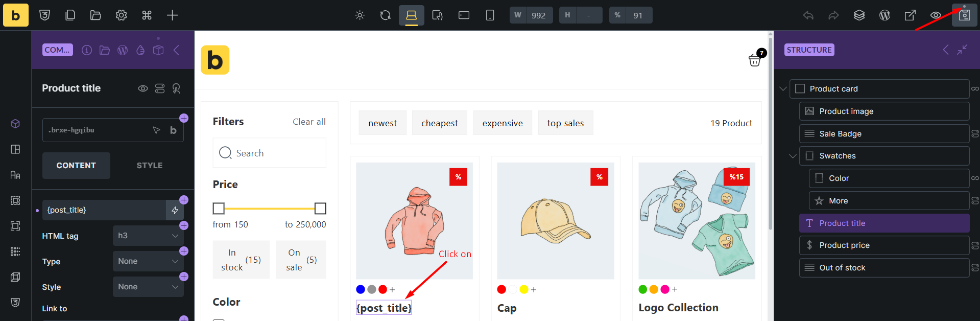Select the CONTENT tab
Viewport: 980px width, 321px height.
click(76, 166)
